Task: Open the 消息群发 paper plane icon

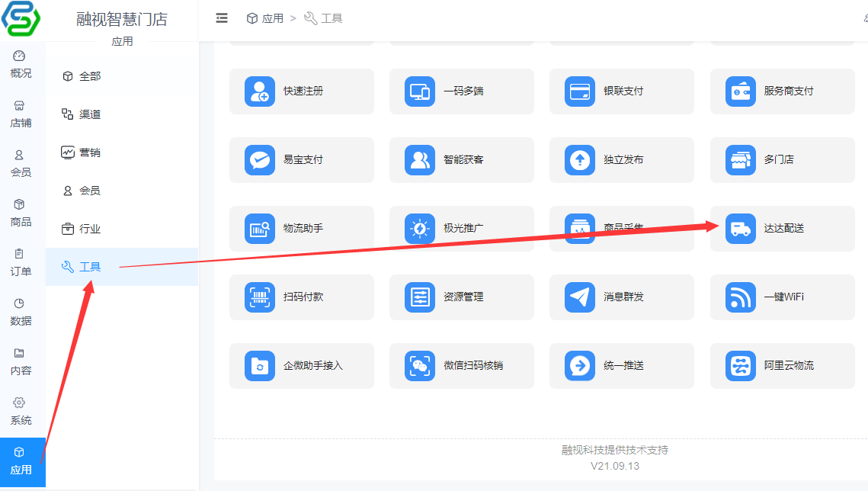Action: pos(580,297)
